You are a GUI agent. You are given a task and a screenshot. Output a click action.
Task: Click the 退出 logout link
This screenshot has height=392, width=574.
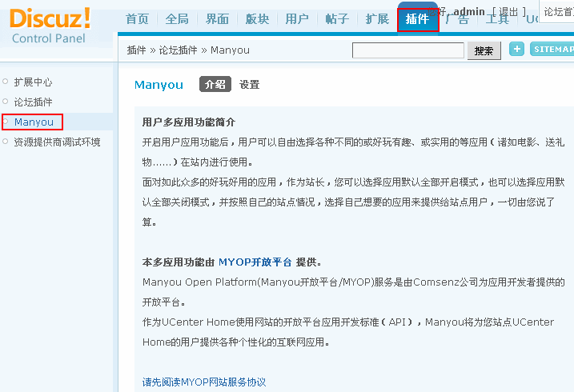(509, 12)
